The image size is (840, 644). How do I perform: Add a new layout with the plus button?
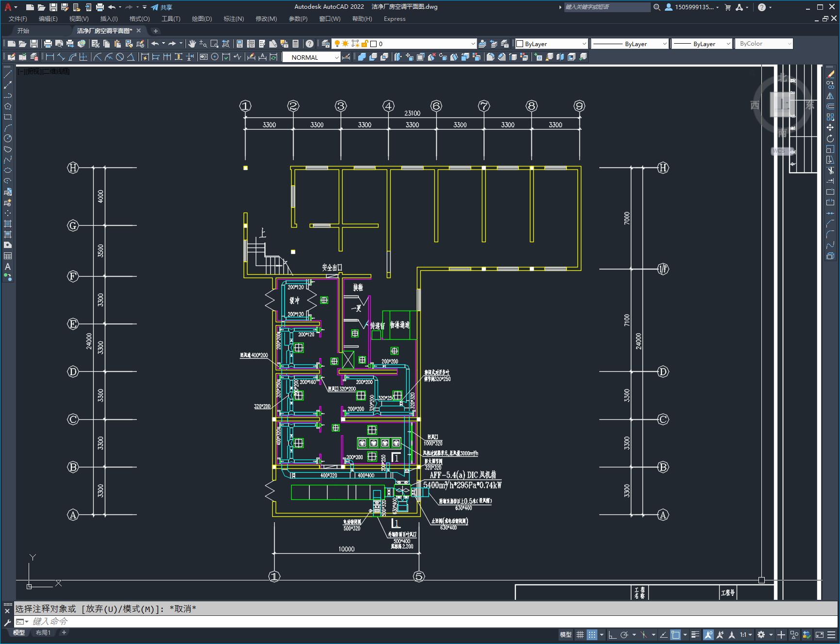tap(64, 632)
